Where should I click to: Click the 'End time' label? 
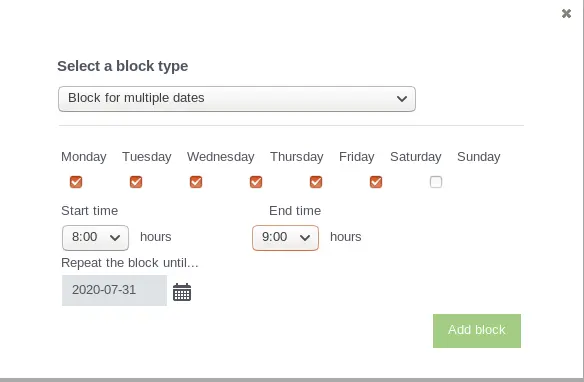(x=295, y=211)
